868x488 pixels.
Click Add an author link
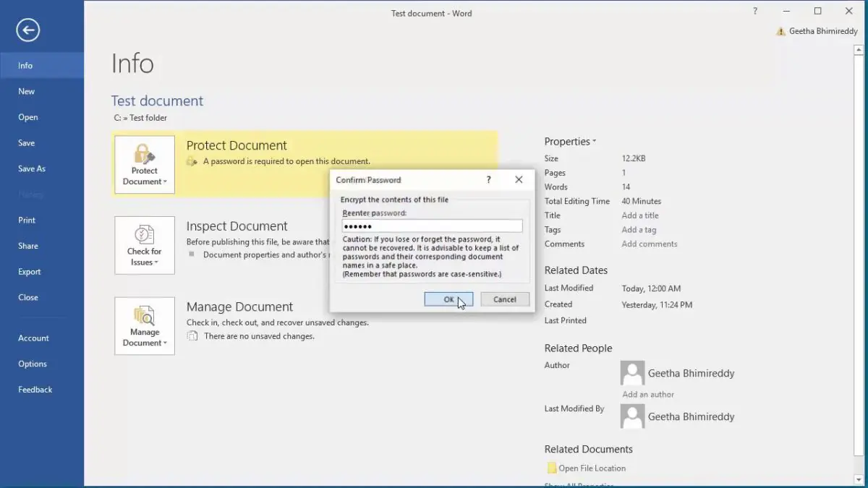coord(648,395)
